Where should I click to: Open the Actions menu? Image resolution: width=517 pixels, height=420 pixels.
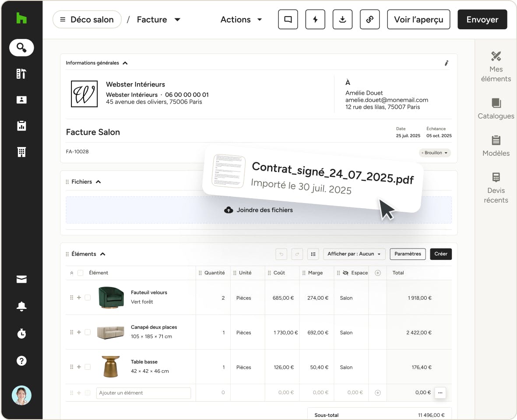(241, 20)
